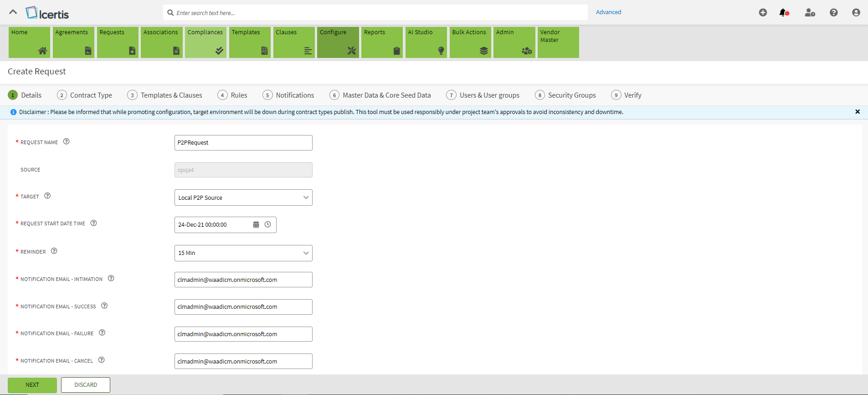
Task: Collapse the header using the chevron arrow
Action: coord(13,12)
